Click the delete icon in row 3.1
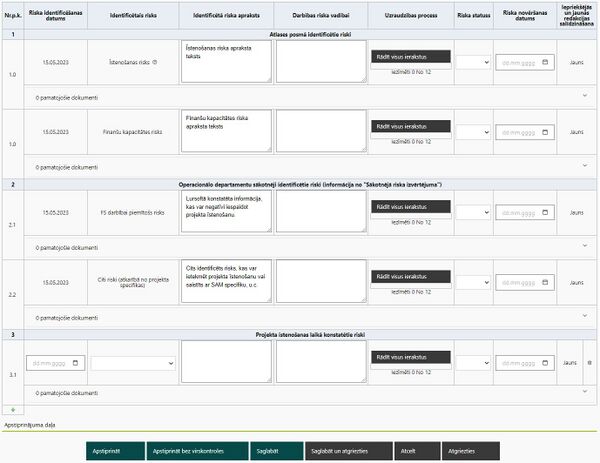The width and height of the screenshot is (600, 463). (x=589, y=363)
